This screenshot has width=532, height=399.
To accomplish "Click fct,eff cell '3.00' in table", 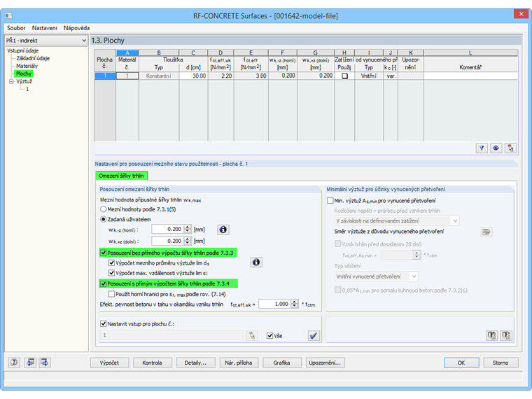I will point(251,76).
